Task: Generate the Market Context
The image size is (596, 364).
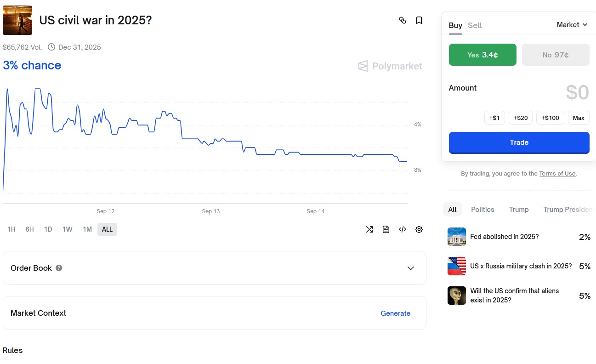Action: (395, 313)
